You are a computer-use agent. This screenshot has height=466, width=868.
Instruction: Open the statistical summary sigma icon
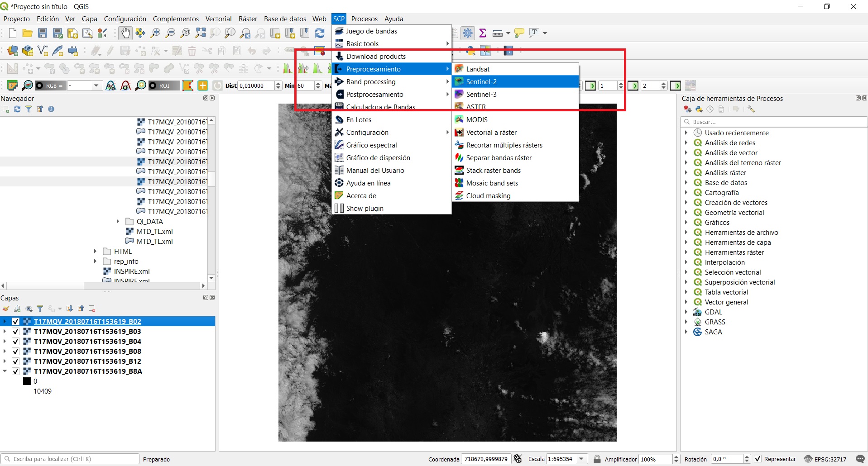point(483,33)
